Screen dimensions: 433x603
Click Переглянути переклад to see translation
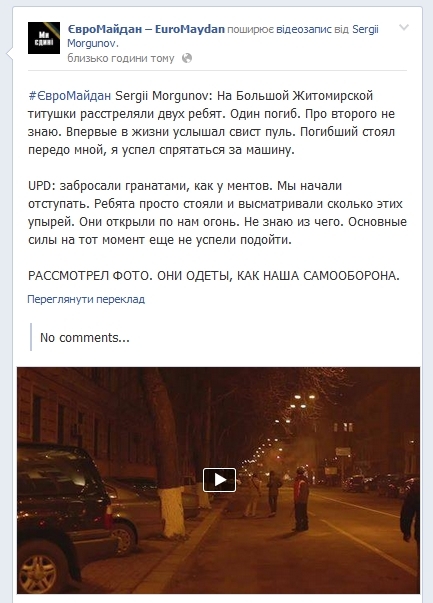tap(86, 299)
